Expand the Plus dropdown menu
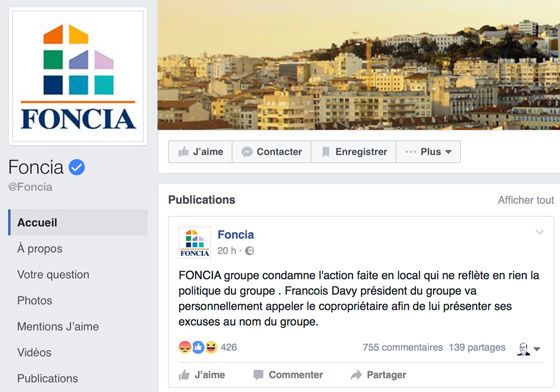Image resolution: width=560 pixels, height=392 pixels. [428, 152]
